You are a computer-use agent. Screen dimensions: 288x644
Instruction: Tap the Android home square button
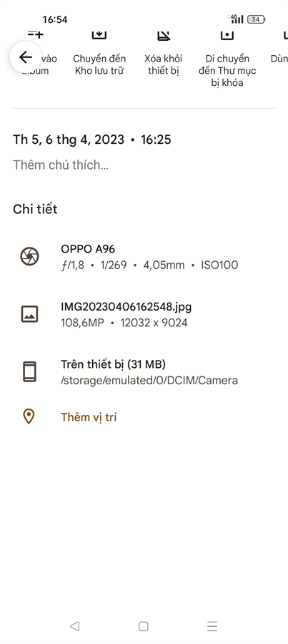click(x=143, y=626)
